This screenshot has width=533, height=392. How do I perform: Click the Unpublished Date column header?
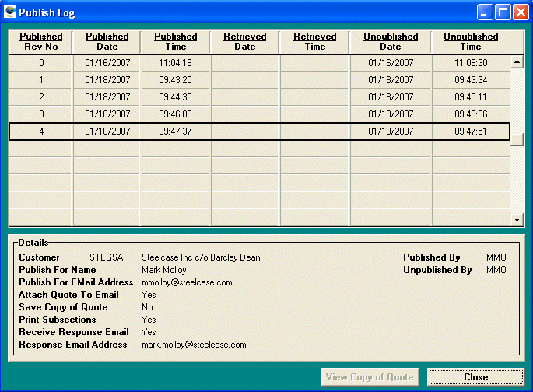pyautogui.click(x=391, y=42)
